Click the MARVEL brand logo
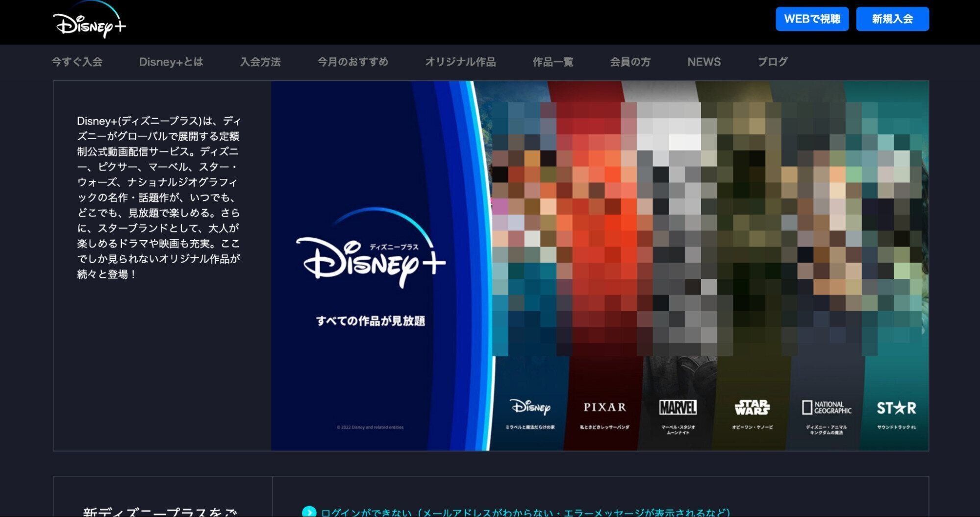980x517 pixels. coord(679,407)
